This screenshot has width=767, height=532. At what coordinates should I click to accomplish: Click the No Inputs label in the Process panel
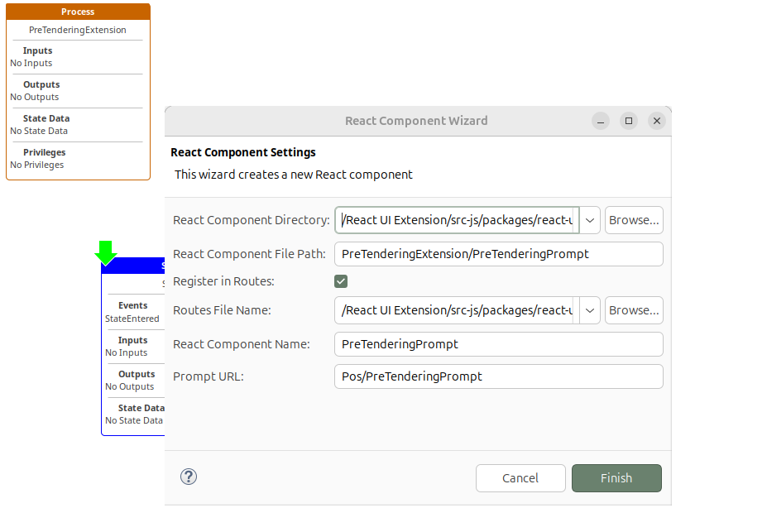[31, 63]
